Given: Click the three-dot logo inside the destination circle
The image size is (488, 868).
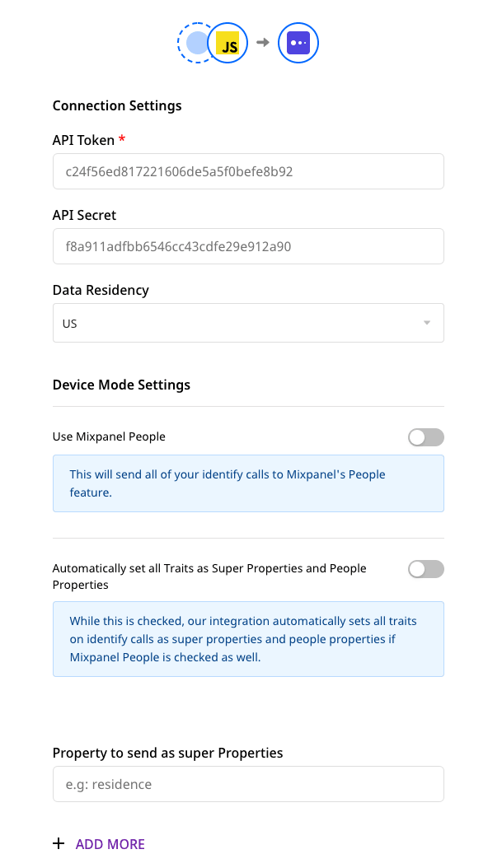Looking at the screenshot, I should point(298,43).
